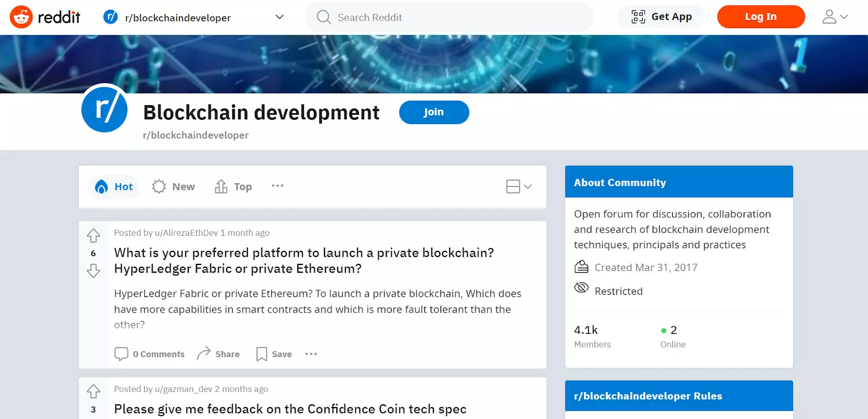The image size is (868, 419).
Task: Upvote the Confidence Coin tech spec post
Action: pos(93,391)
